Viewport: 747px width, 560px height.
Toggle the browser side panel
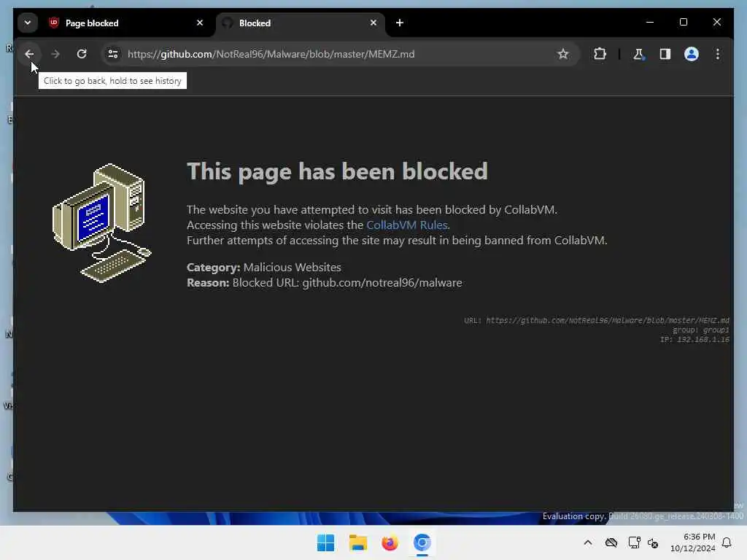point(665,54)
